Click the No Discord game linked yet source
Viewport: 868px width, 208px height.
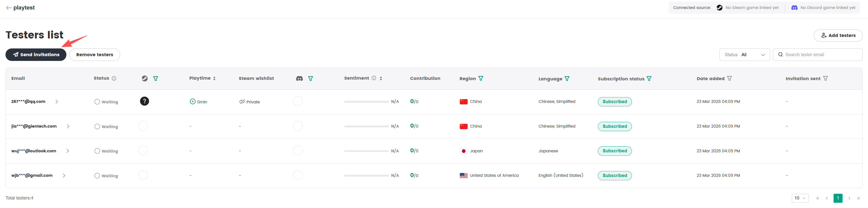823,8
